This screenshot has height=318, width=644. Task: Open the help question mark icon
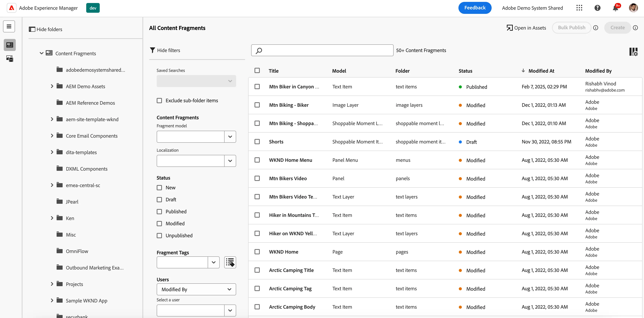coord(598,8)
